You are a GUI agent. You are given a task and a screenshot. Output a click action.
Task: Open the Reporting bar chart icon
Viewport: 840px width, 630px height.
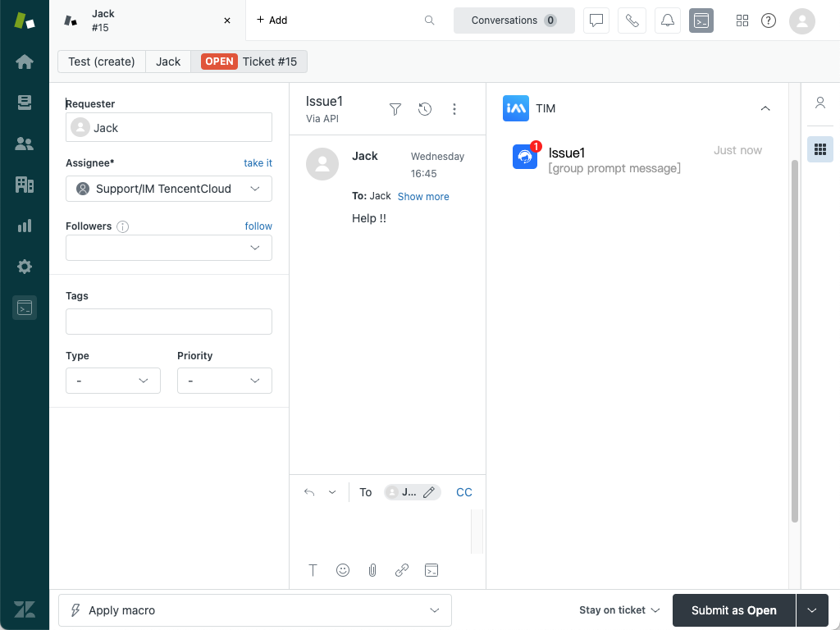click(25, 226)
